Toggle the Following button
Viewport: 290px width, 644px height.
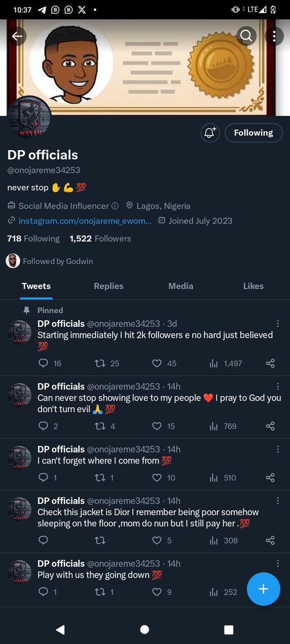pos(253,133)
